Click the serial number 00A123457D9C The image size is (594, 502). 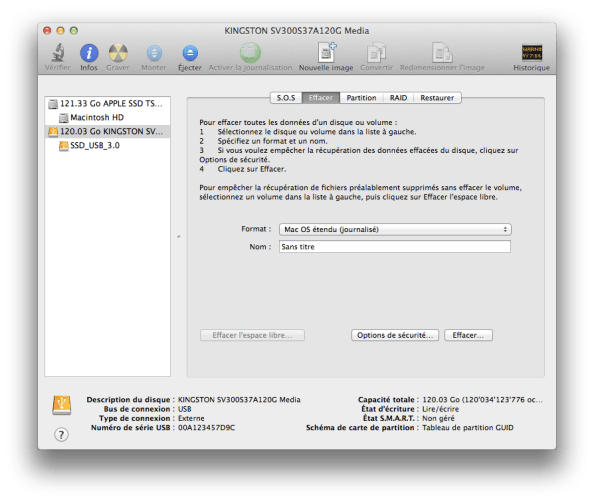coord(206,427)
